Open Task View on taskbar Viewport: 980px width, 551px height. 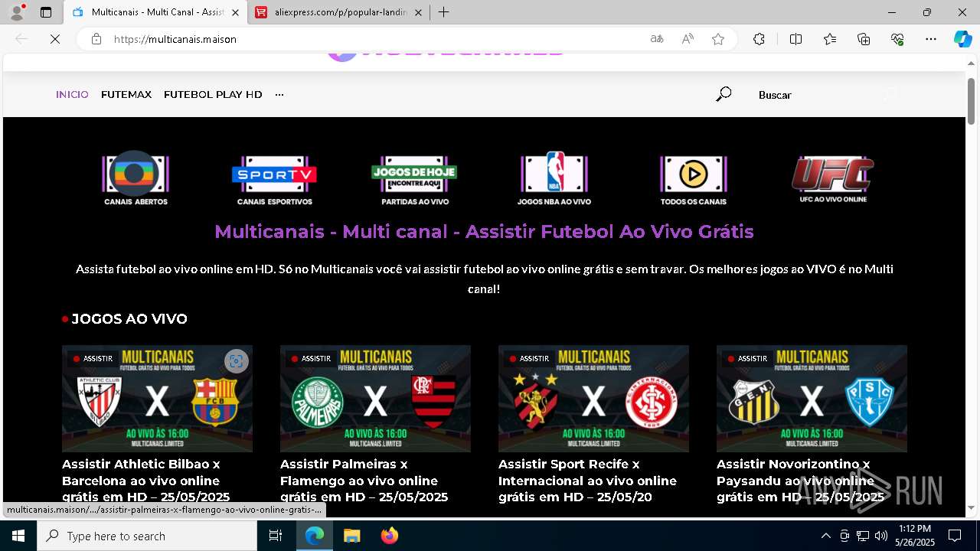coord(276,536)
